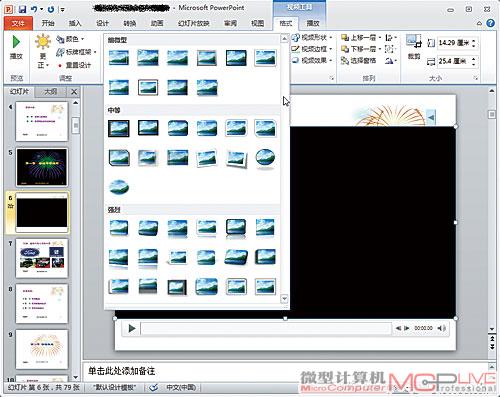Viewport: 500px width, 397px height.
Task: Click the Undo arrow in quick access toolbar
Action: (34, 9)
